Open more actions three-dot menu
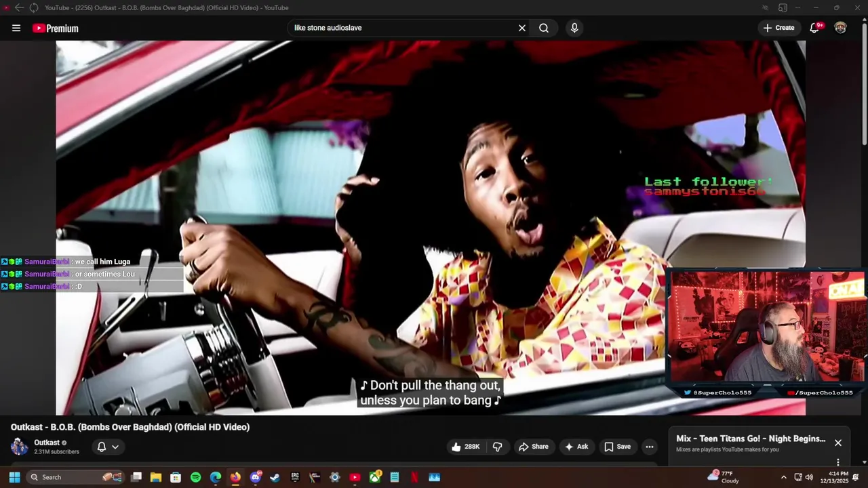 (x=650, y=447)
